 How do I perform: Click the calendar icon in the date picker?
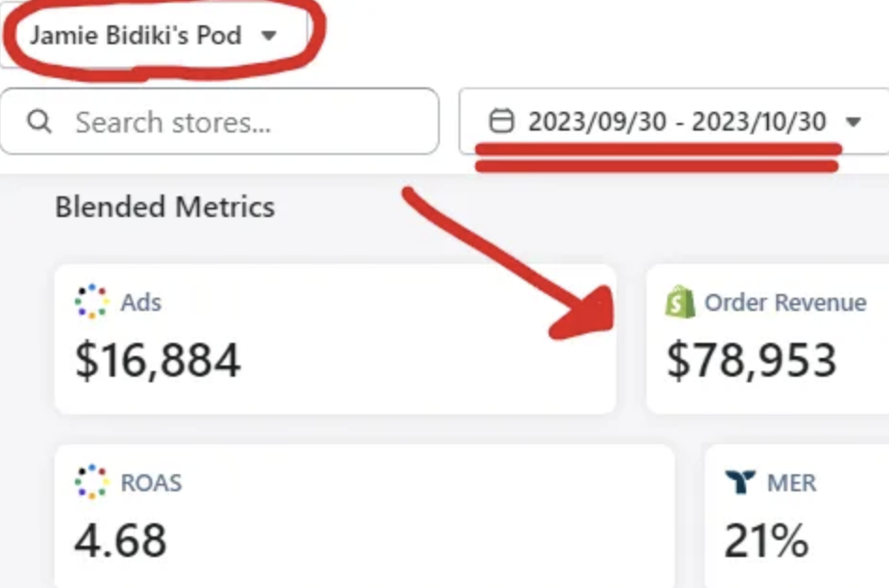[503, 121]
